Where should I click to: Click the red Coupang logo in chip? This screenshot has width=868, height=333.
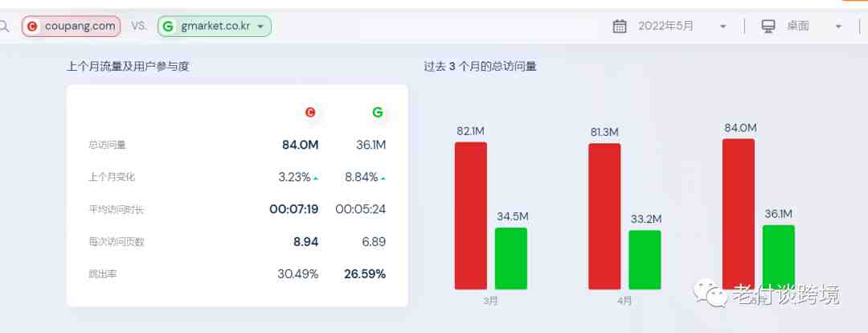[32, 26]
